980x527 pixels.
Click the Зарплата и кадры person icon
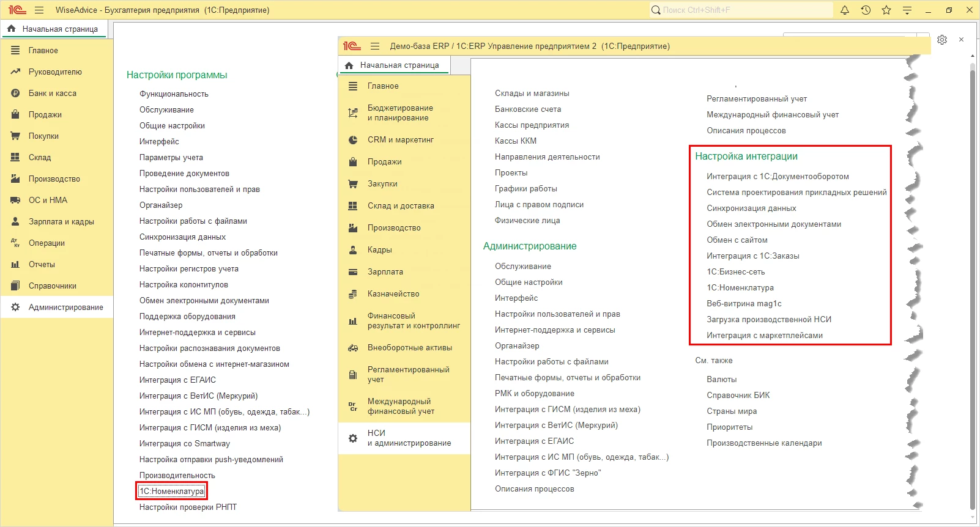15,222
